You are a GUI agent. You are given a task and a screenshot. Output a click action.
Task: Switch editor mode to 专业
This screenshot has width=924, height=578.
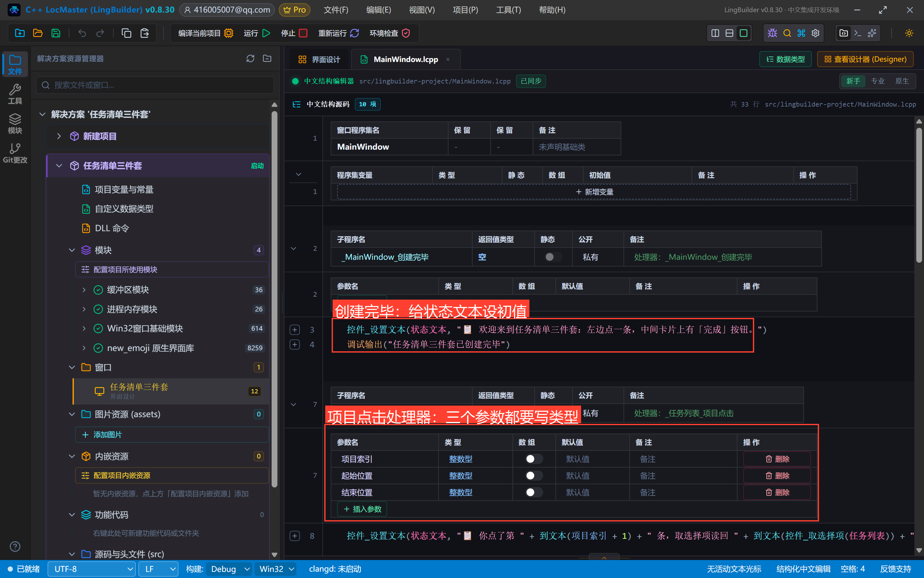click(x=877, y=81)
